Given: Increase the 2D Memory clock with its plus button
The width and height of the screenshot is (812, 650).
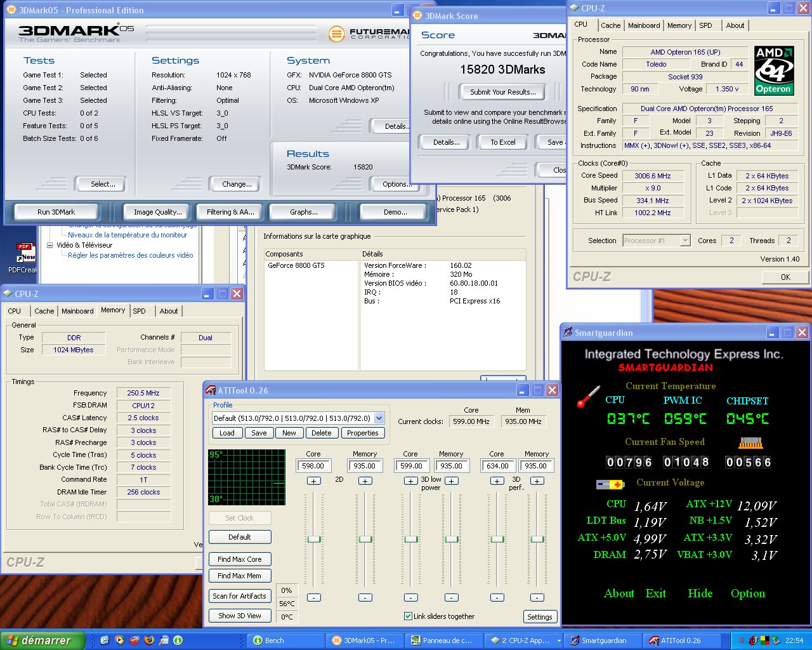Looking at the screenshot, I should click(365, 481).
